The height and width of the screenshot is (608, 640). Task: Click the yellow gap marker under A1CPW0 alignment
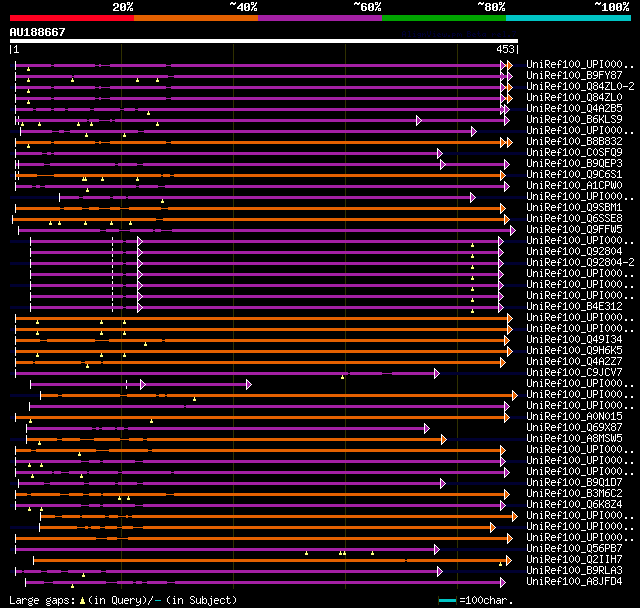[x=87, y=190]
